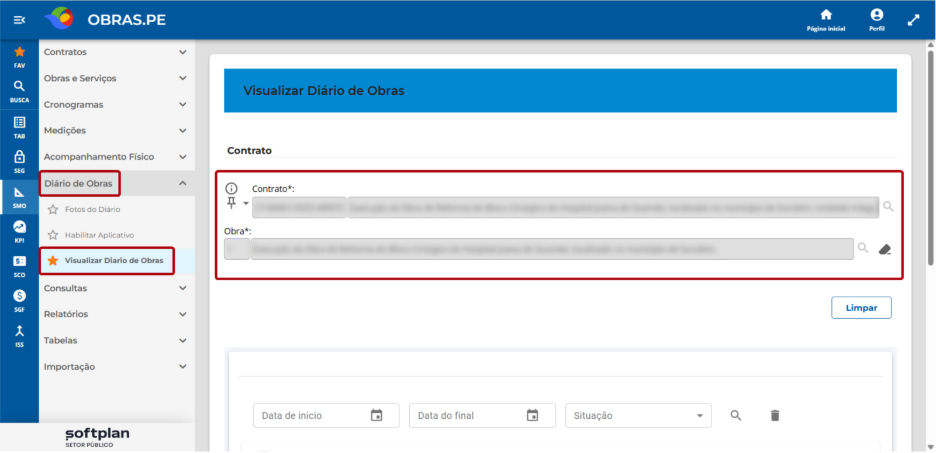Unfavorite Visualizar Diario de Obras via its star
Screen dimensions: 936x453
[x=53, y=260]
